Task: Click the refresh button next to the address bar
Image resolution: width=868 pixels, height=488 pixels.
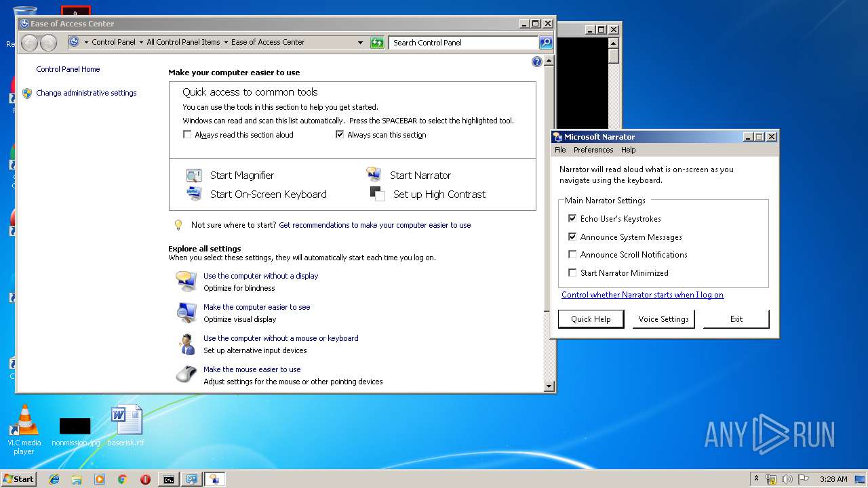Action: pyautogui.click(x=377, y=43)
